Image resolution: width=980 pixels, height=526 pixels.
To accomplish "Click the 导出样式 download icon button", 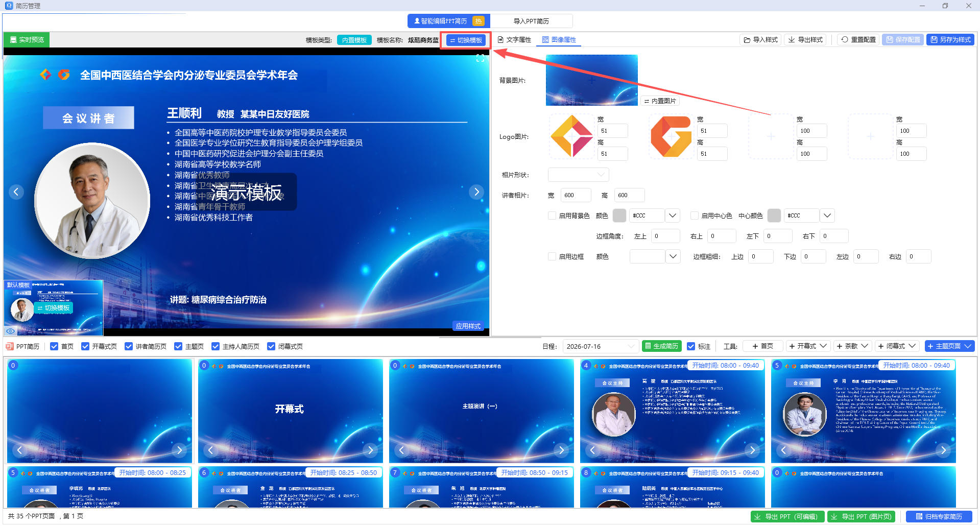I will [x=805, y=40].
